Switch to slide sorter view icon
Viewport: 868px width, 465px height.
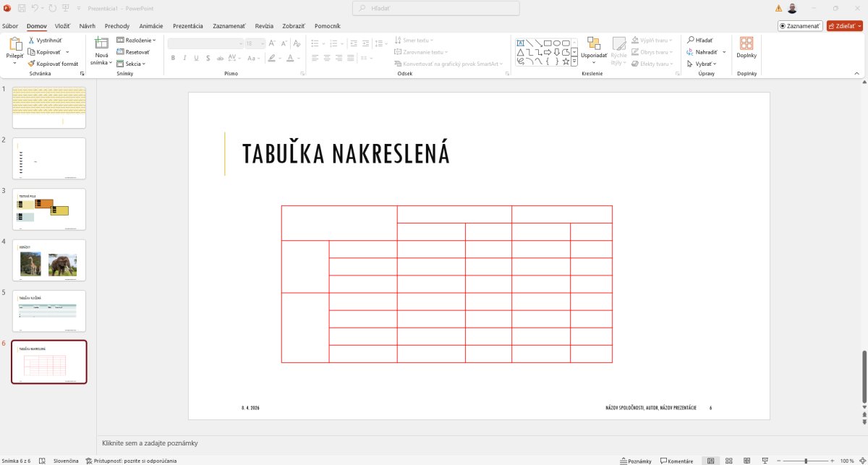point(729,461)
